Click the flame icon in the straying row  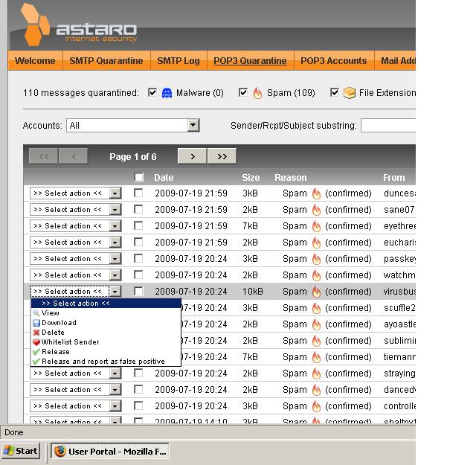316,373
